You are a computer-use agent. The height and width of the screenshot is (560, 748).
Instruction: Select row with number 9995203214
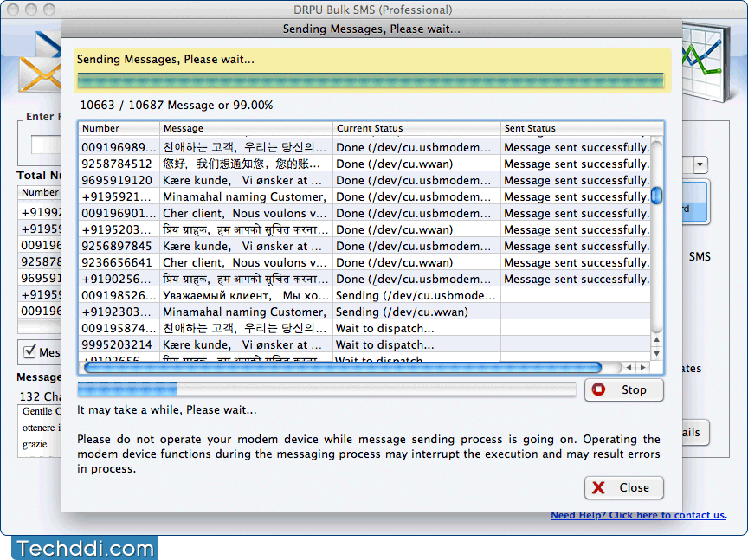(364, 344)
